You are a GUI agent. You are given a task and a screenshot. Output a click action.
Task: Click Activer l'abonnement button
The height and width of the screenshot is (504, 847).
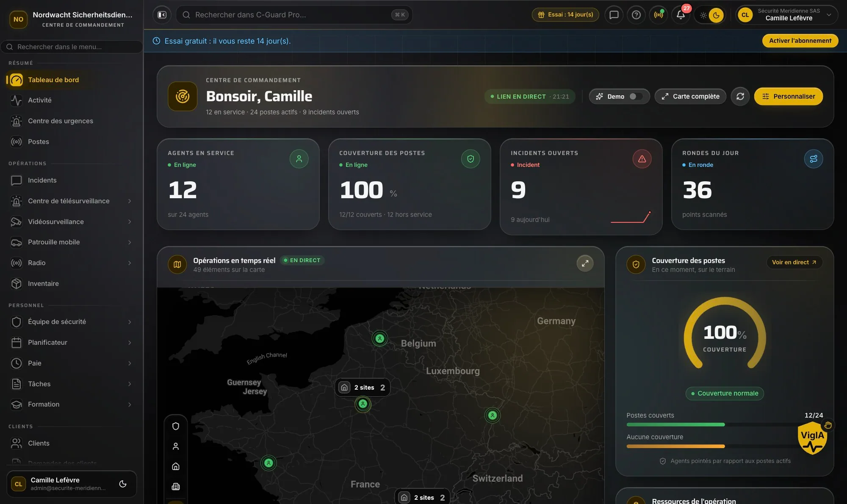coord(800,41)
